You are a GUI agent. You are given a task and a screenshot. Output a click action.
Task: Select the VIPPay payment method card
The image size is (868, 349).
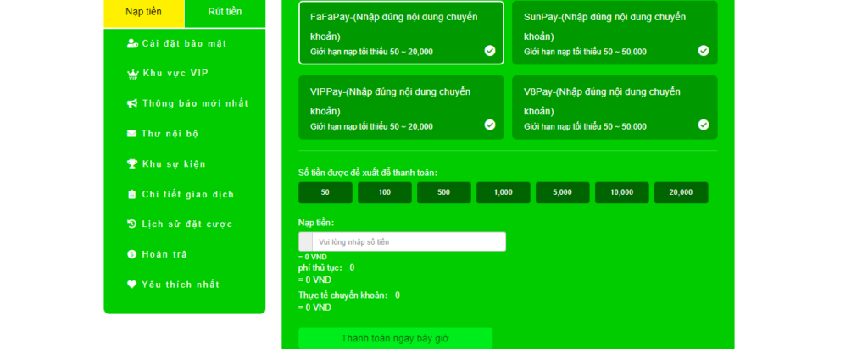pos(401,108)
